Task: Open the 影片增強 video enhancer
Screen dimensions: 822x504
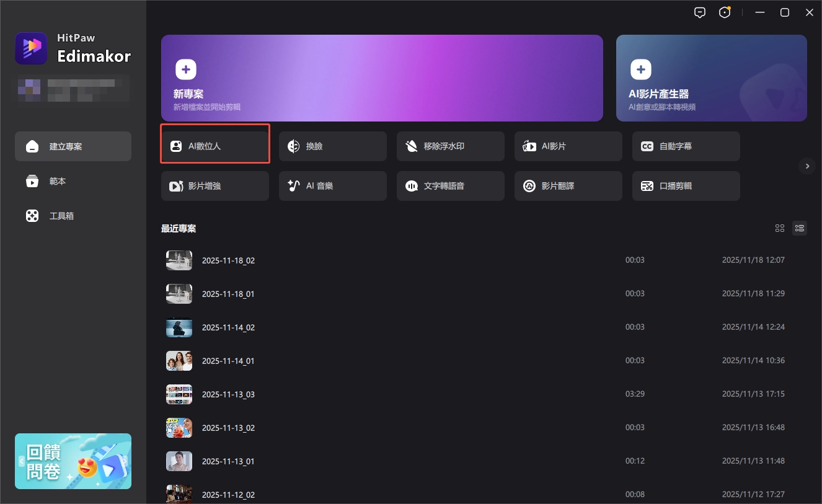Action: pos(214,186)
